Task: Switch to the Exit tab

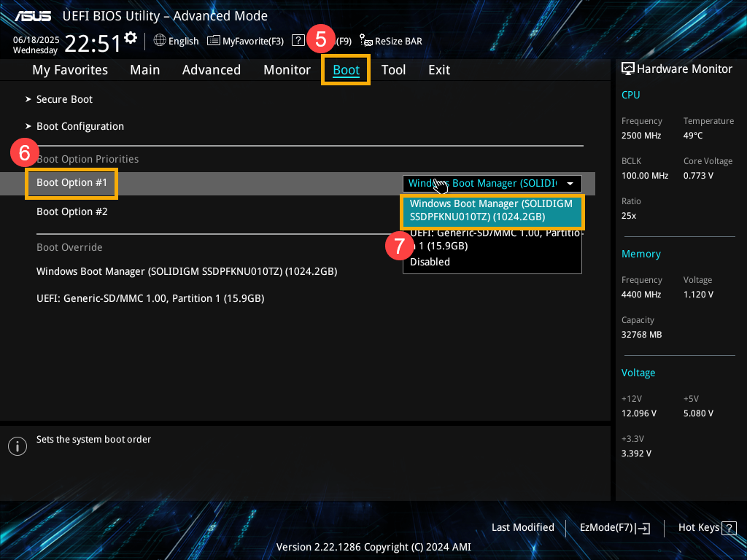Action: click(439, 70)
